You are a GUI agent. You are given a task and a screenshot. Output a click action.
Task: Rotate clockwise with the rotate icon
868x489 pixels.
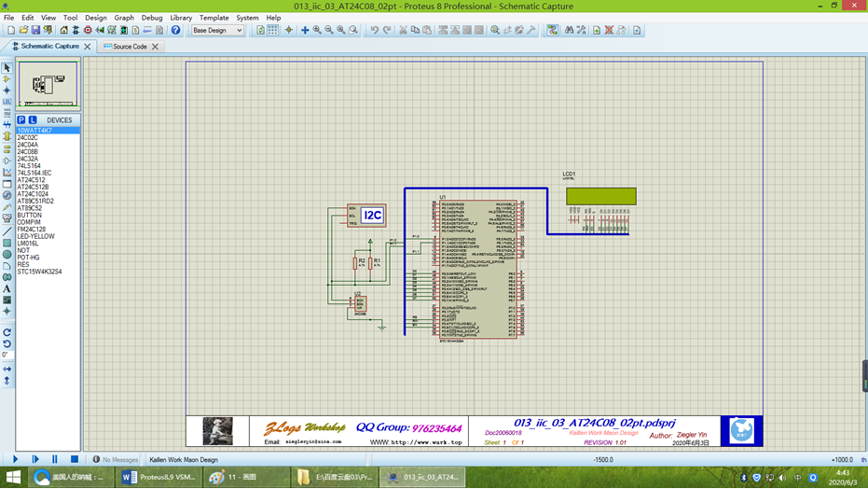click(7, 332)
